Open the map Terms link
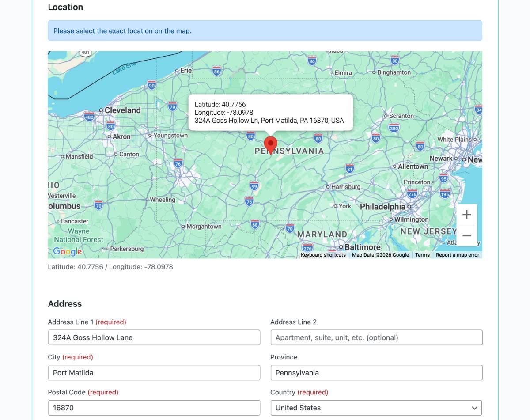This screenshot has height=420, width=530. pos(422,255)
